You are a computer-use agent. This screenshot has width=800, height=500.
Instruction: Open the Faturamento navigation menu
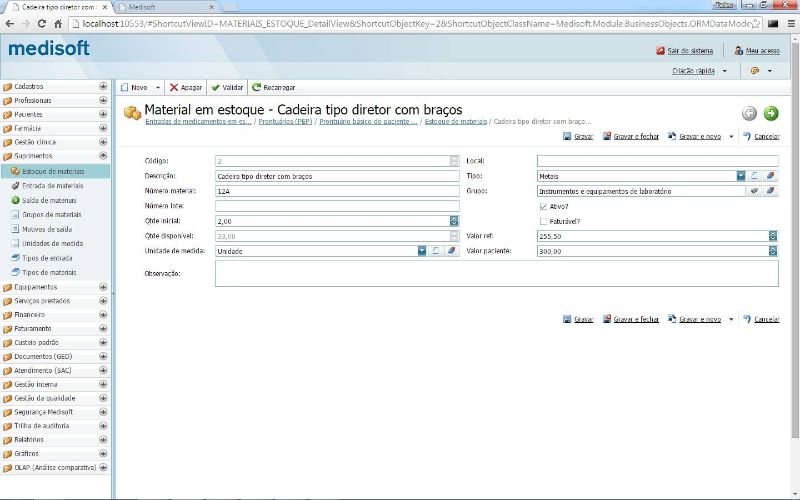[55, 329]
